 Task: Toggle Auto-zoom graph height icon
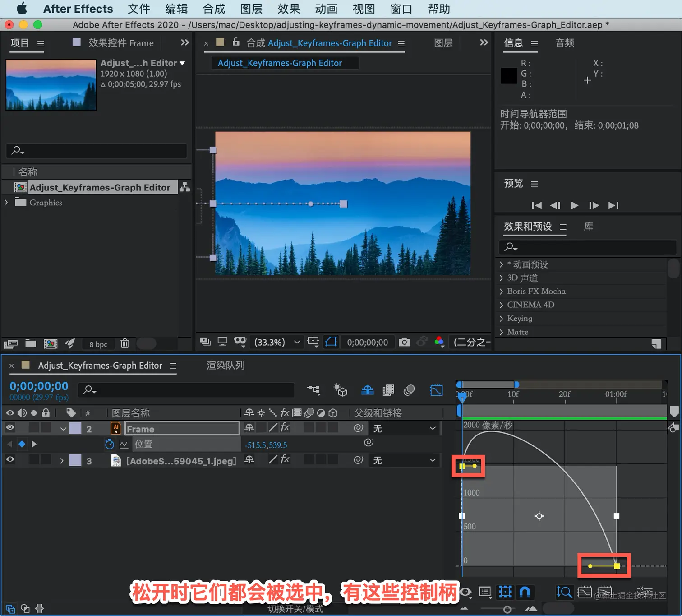click(564, 592)
